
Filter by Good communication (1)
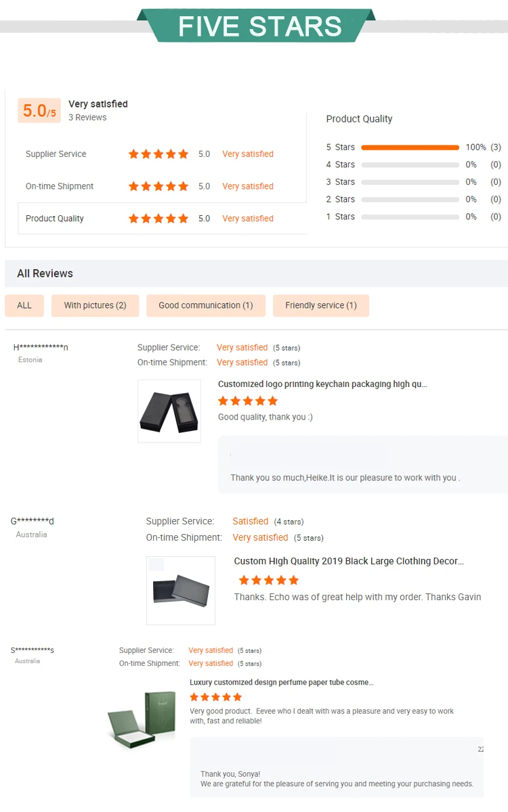click(x=206, y=305)
